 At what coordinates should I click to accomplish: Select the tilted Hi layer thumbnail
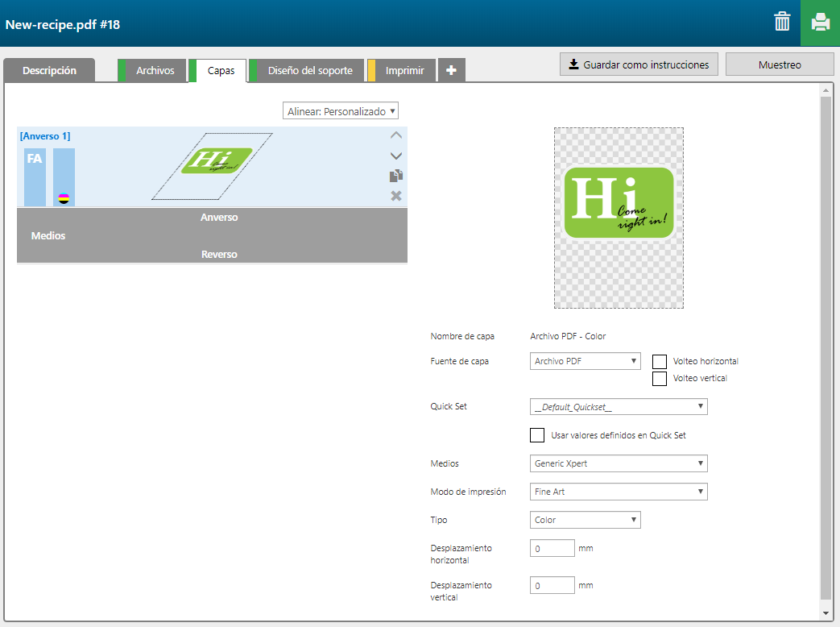pyautogui.click(x=212, y=166)
